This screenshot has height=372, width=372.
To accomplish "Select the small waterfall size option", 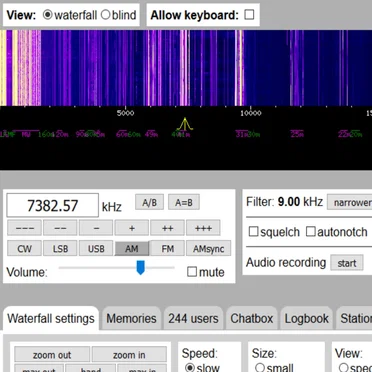I will (x=259, y=368).
